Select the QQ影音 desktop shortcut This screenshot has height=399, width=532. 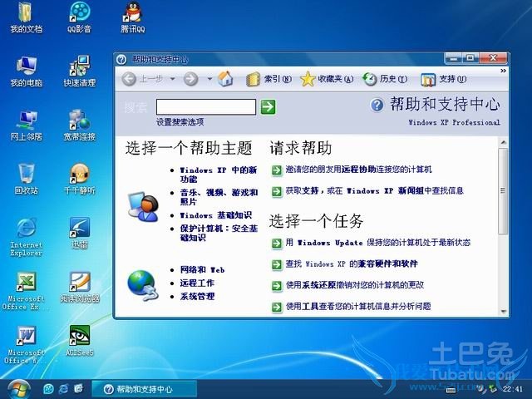(x=80, y=17)
